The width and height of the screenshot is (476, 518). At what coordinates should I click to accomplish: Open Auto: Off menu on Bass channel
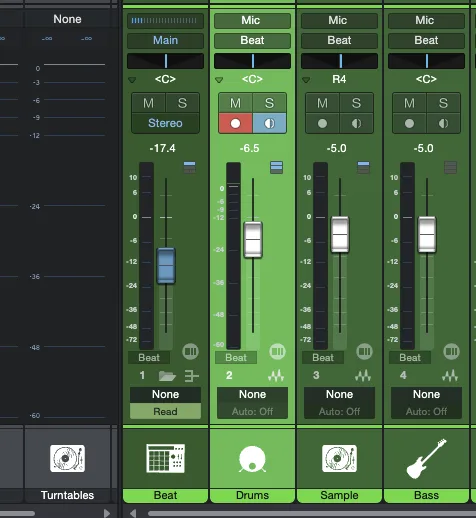(426, 411)
